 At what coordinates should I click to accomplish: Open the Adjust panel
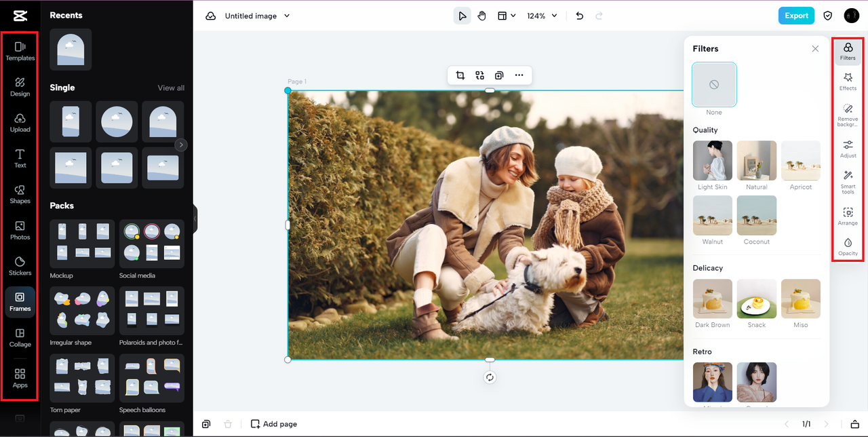coord(848,149)
